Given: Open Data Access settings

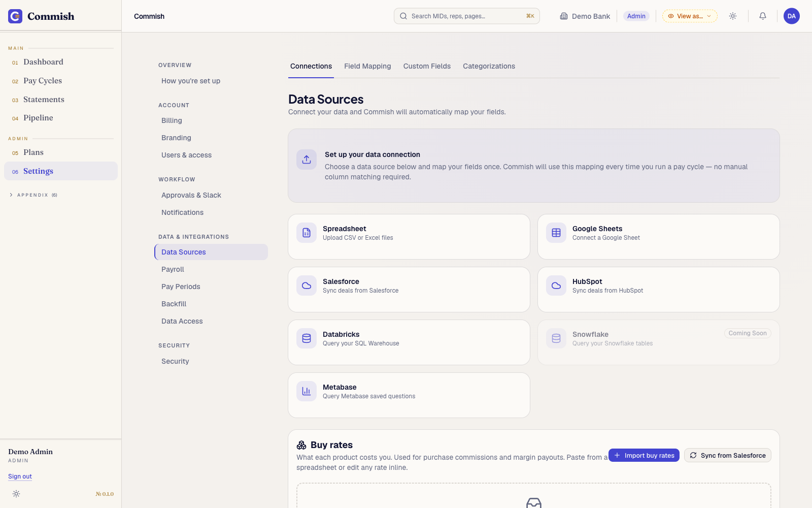Looking at the screenshot, I should click(211, 321).
